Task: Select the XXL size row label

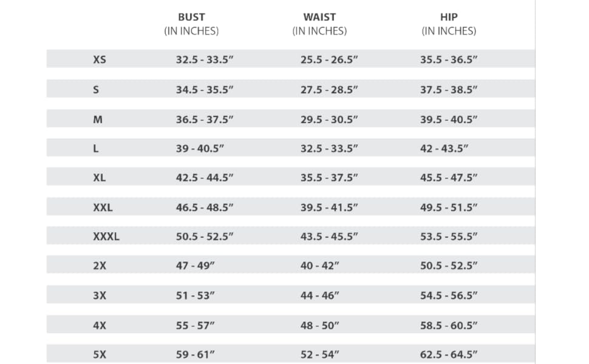Action: (x=103, y=207)
